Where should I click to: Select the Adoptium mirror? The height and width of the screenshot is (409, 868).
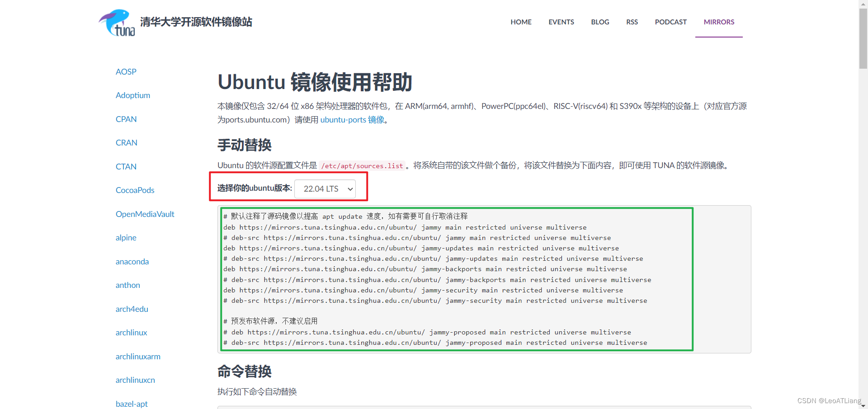pos(132,95)
